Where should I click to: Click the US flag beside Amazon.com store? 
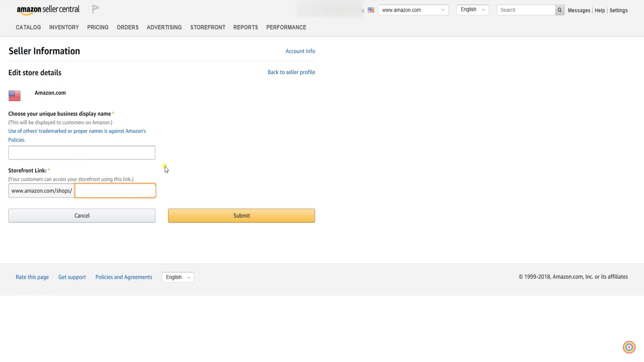point(14,96)
